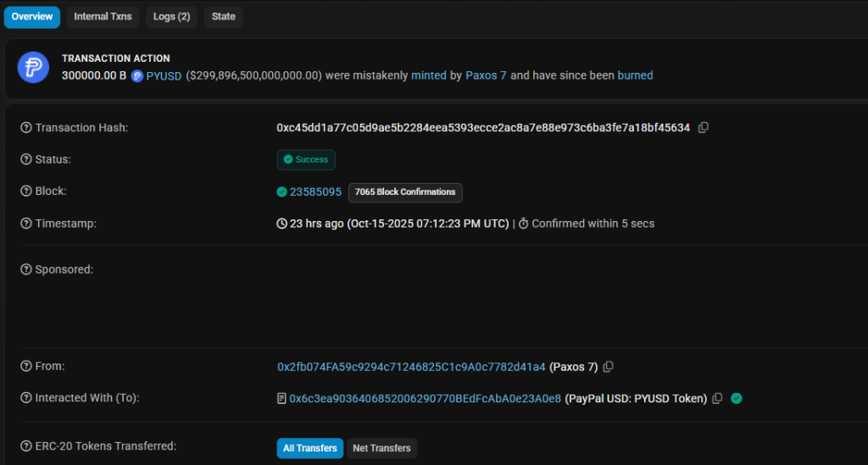The image size is (868, 465).
Task: Switch to the Logs (2) tab
Action: pos(171,17)
